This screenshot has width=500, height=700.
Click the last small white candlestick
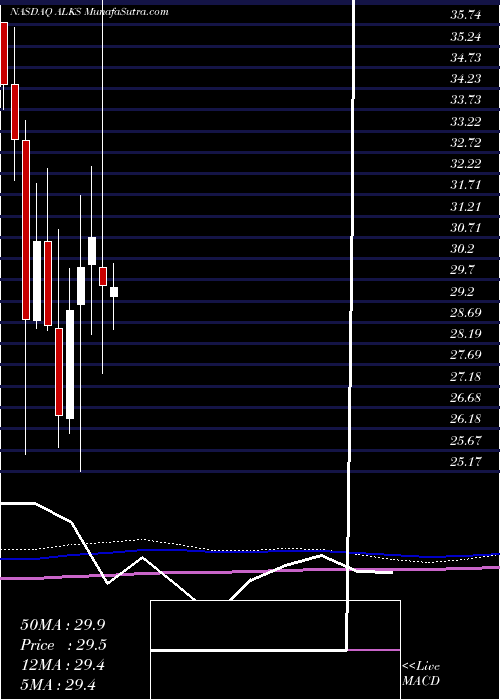point(114,292)
